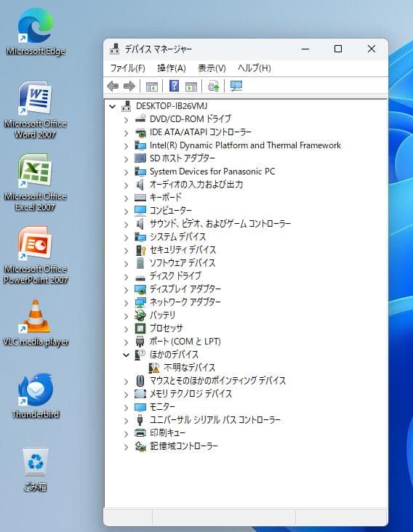Expand the コンピューター category
Image resolution: width=413 pixels, height=532 pixels.
click(x=126, y=211)
